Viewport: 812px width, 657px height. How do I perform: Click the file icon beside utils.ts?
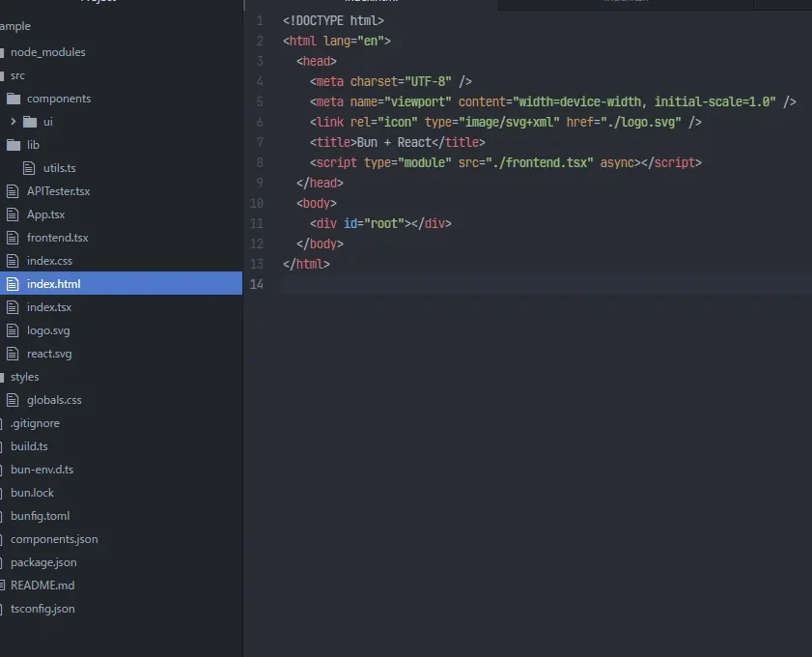pos(29,168)
